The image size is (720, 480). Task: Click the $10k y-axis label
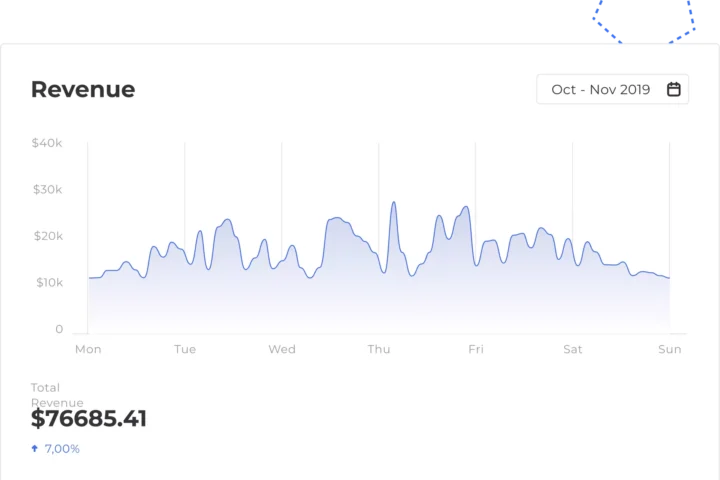pyautogui.click(x=47, y=282)
